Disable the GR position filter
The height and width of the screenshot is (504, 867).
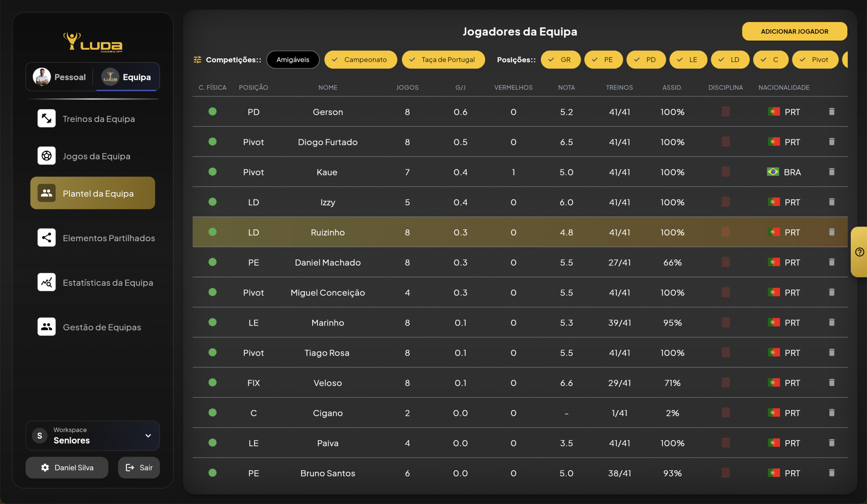pyautogui.click(x=561, y=60)
